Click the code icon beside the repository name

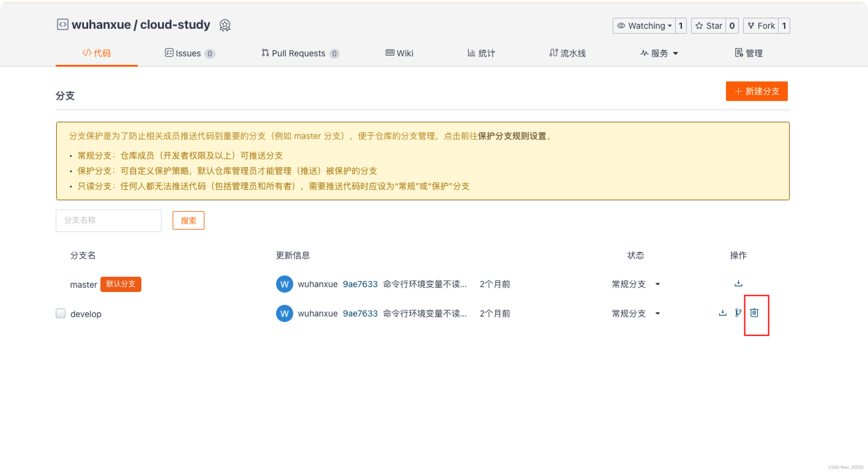pyautogui.click(x=62, y=24)
